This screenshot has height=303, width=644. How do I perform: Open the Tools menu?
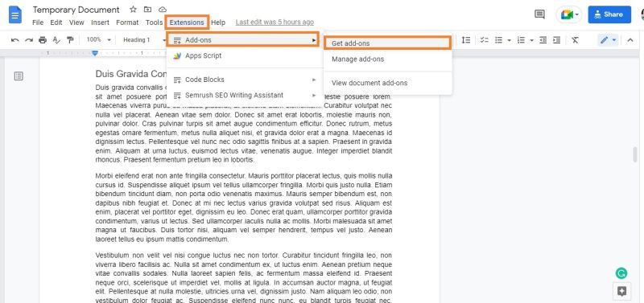[x=154, y=23]
